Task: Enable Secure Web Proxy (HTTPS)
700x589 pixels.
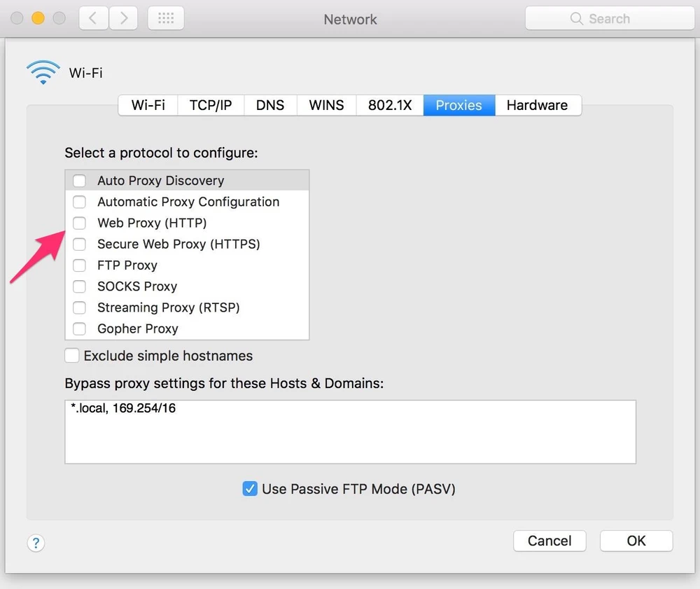Action: tap(80, 244)
